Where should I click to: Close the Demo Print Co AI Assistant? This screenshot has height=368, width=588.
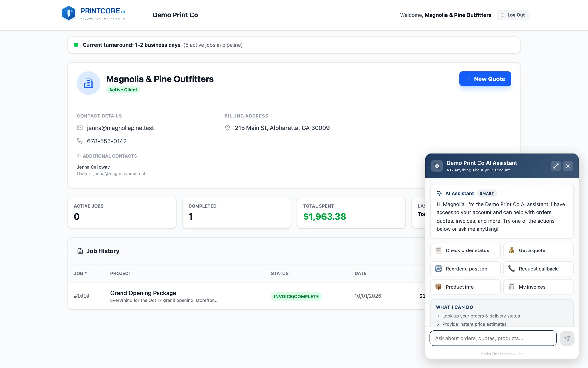(568, 166)
